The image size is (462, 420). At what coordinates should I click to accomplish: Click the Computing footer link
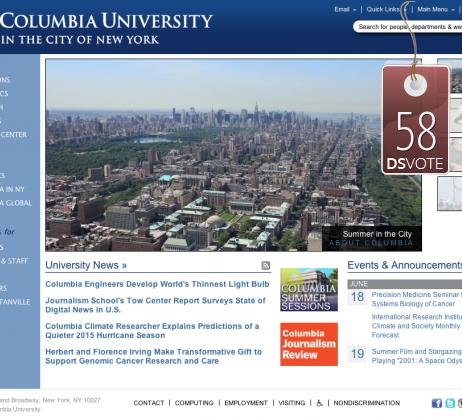[194, 403]
